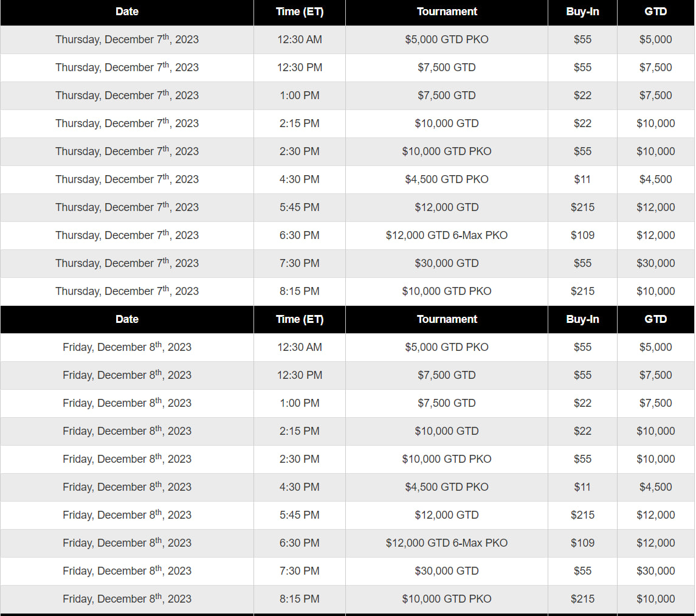
Task: Click the Tournament header above Thursday rows
Action: pos(447,12)
